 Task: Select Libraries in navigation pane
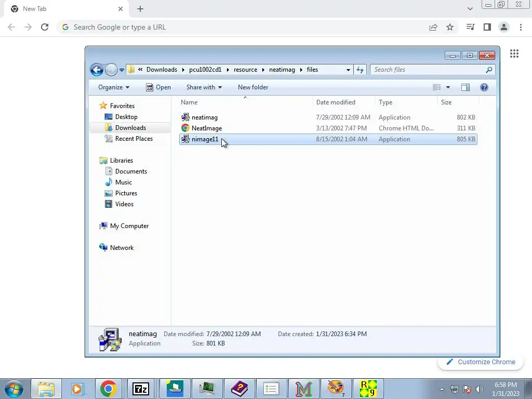pos(116,161)
